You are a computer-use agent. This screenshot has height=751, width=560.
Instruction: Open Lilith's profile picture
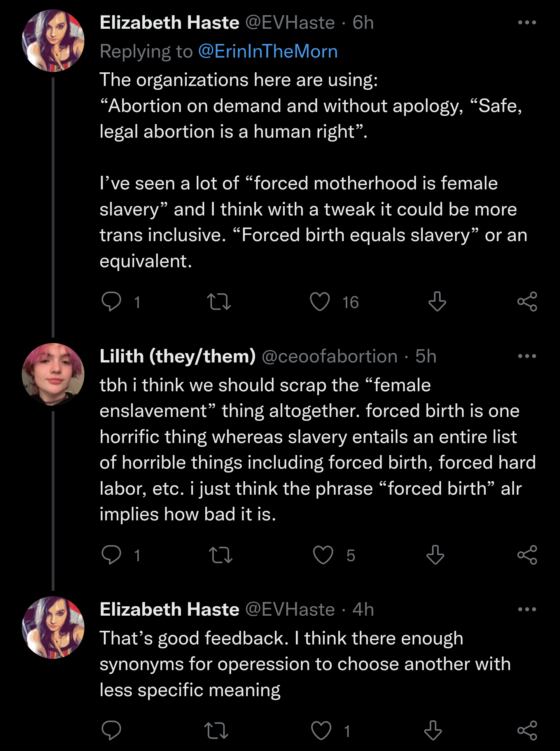pyautogui.click(x=53, y=374)
